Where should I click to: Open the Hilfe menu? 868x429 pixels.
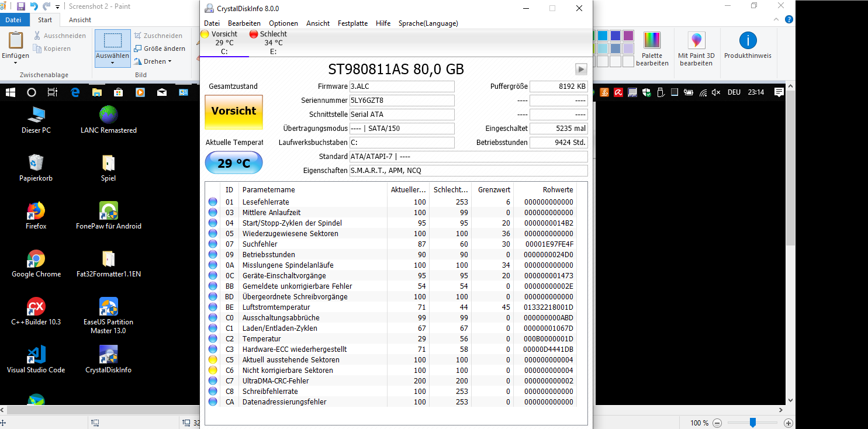click(383, 23)
